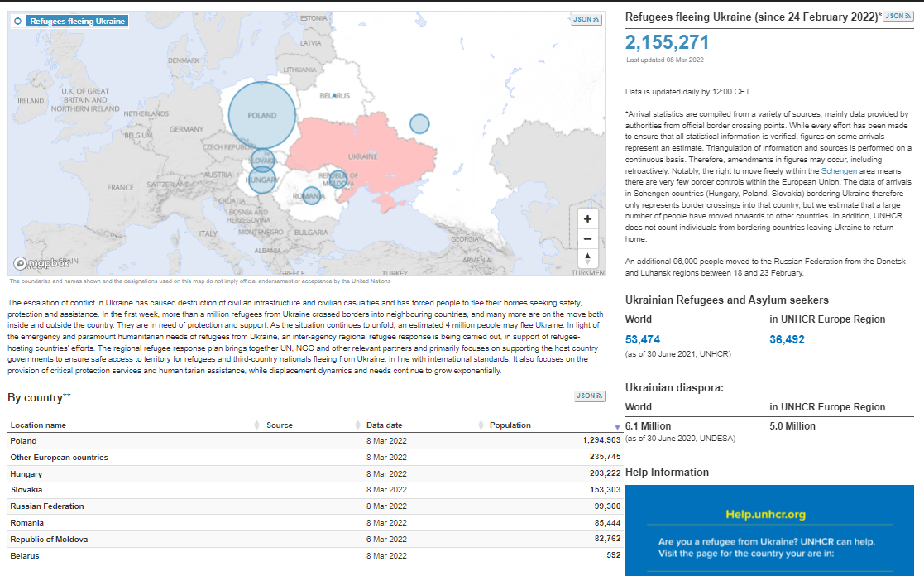Select the Poland row in the table
924x576 pixels.
point(315,440)
